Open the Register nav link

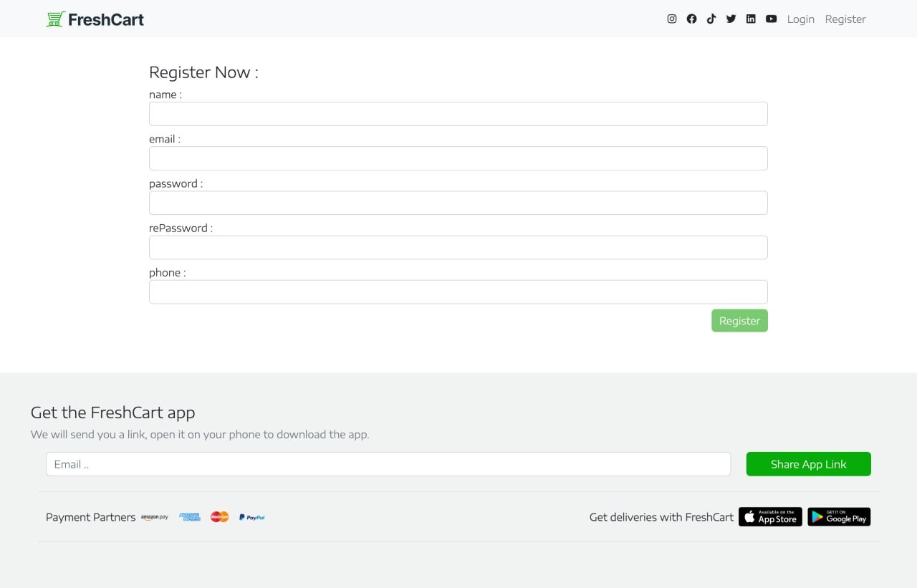point(845,19)
